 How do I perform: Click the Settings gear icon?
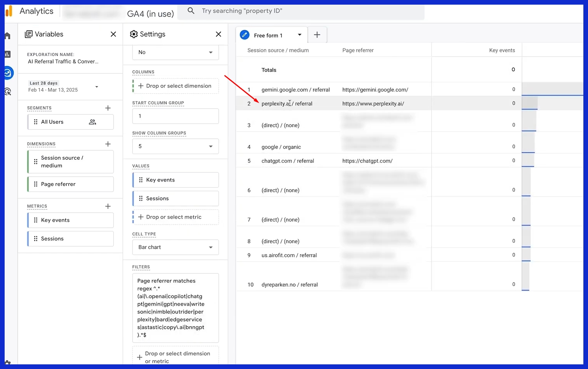[x=134, y=34]
